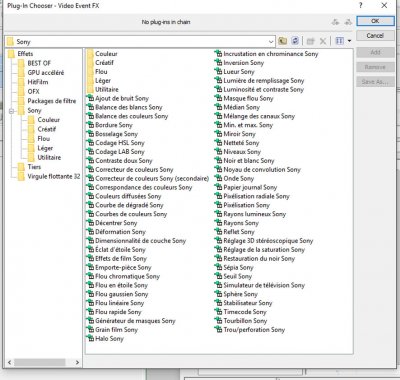Open the Sony folder path dropdown

pyautogui.click(x=271, y=42)
